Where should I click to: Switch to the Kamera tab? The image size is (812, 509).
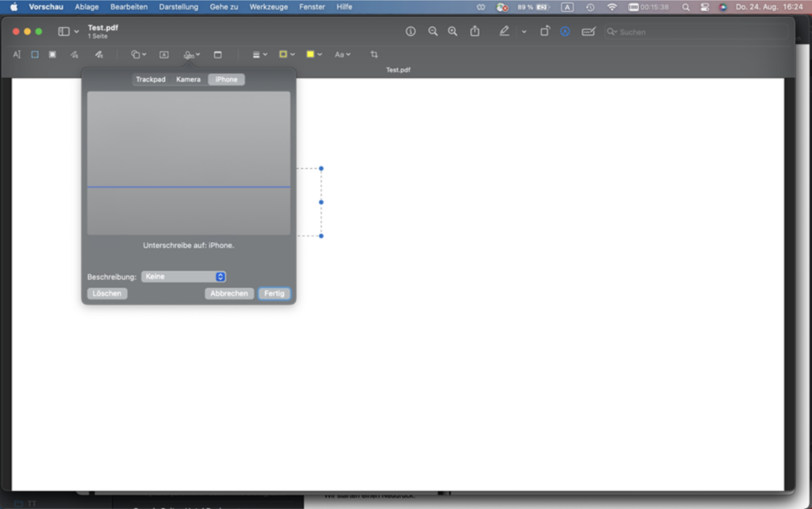[188, 79]
